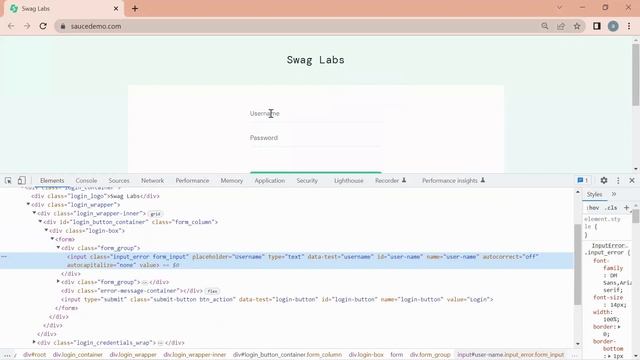
Task: Click the grid badge on login_wrapper-inner
Action: [x=155, y=214]
